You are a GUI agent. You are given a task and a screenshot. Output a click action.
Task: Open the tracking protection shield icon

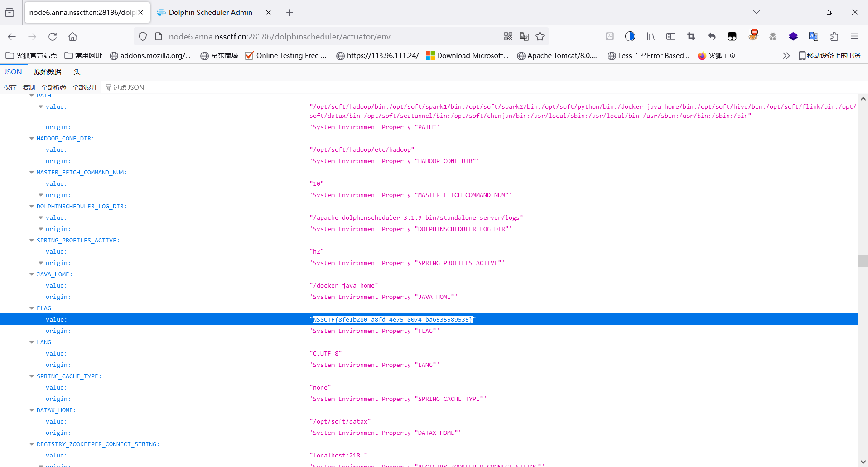tap(143, 37)
